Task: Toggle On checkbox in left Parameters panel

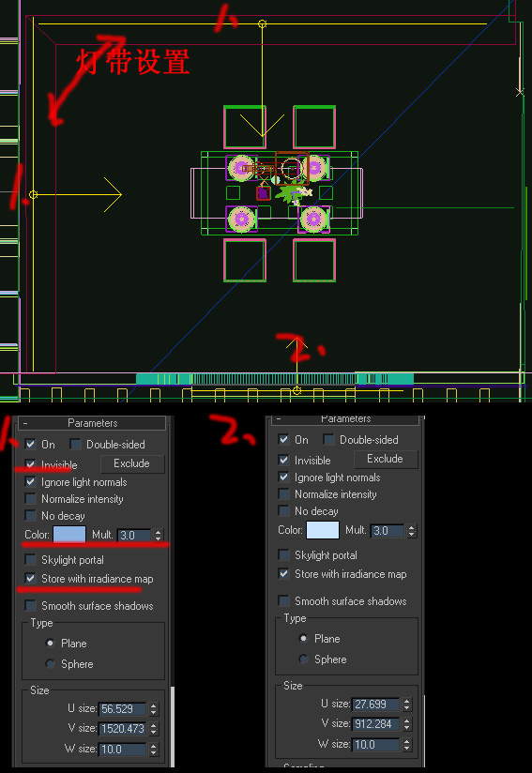Action: [x=31, y=444]
